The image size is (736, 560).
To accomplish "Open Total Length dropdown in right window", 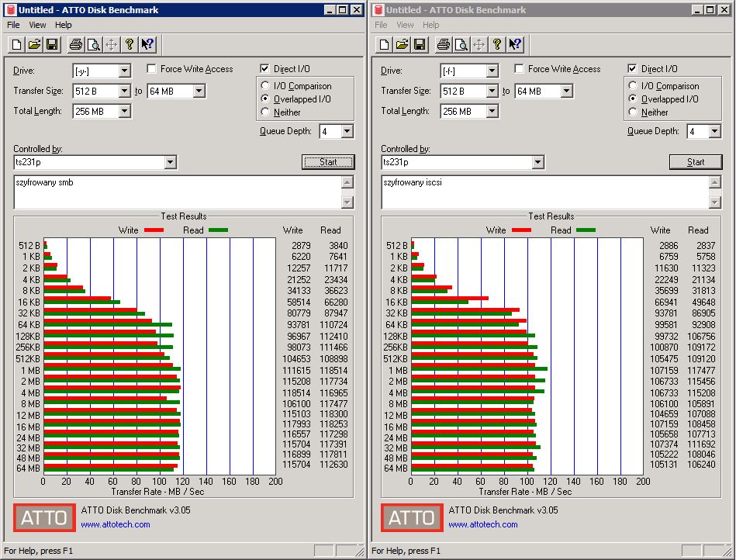I will click(492, 111).
